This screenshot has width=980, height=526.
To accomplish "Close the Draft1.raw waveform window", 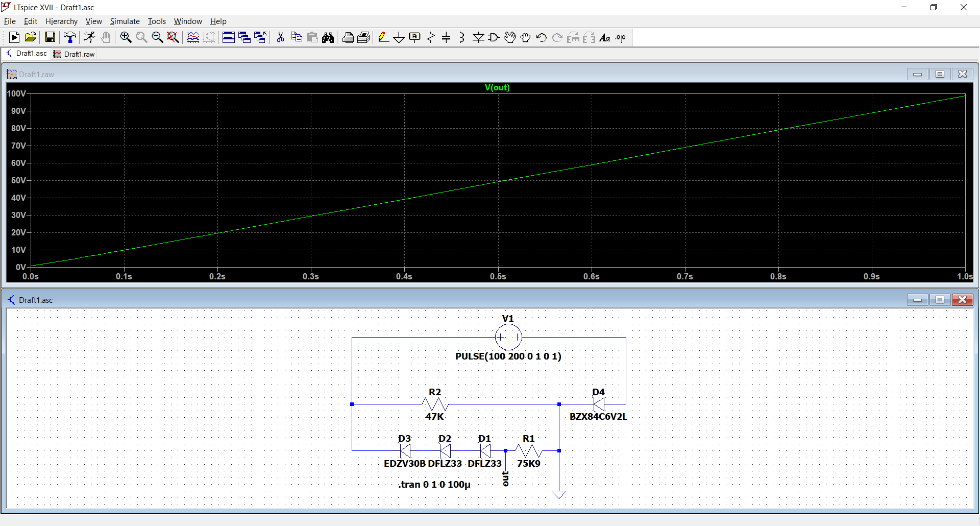I will coord(962,74).
